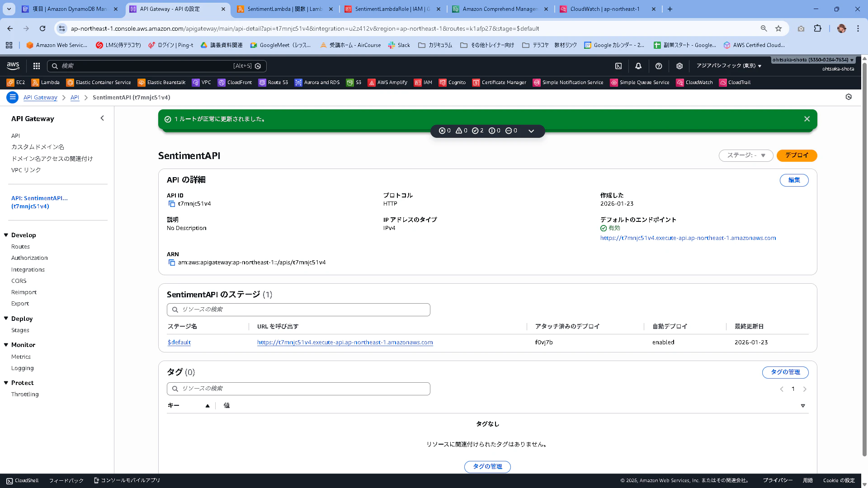This screenshot has width=868, height=488.
Task: Open the VPC favorites shortcut
Action: pos(202,83)
